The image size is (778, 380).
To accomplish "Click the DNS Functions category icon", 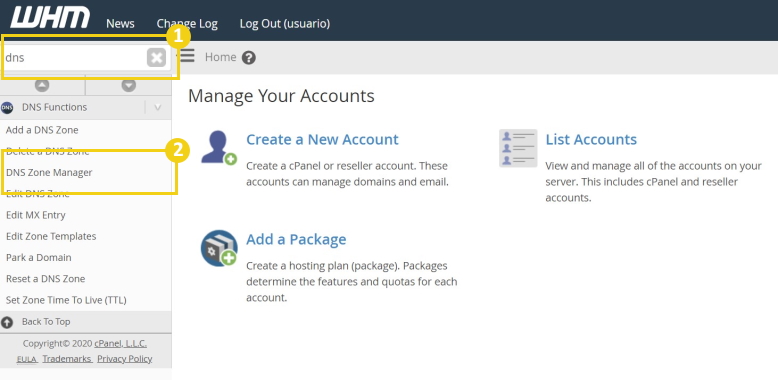I will (x=7, y=107).
